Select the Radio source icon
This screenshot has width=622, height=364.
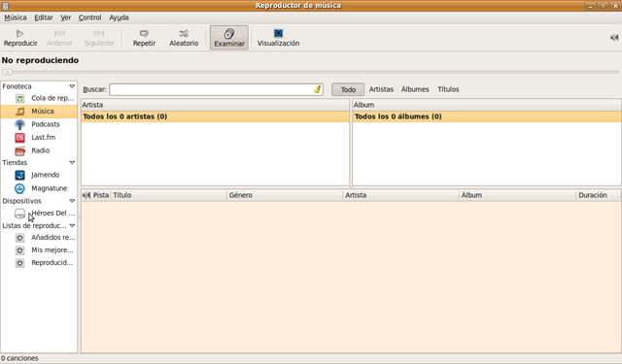pos(19,150)
